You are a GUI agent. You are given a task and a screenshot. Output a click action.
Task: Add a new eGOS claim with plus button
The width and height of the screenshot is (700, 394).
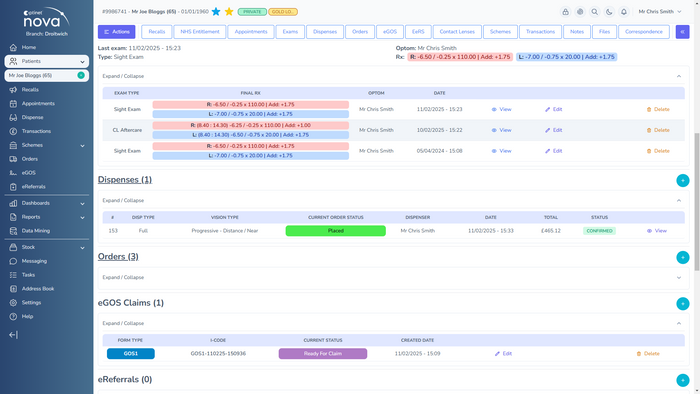[683, 303]
